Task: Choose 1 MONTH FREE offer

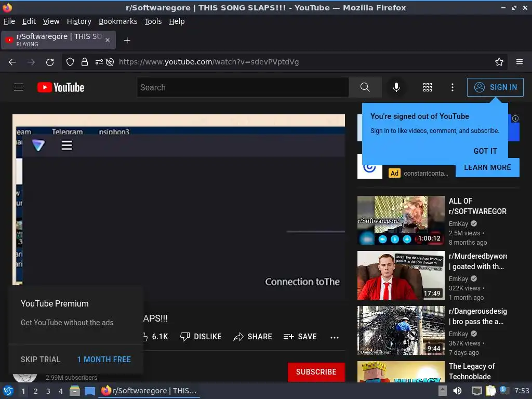Action: (104, 360)
